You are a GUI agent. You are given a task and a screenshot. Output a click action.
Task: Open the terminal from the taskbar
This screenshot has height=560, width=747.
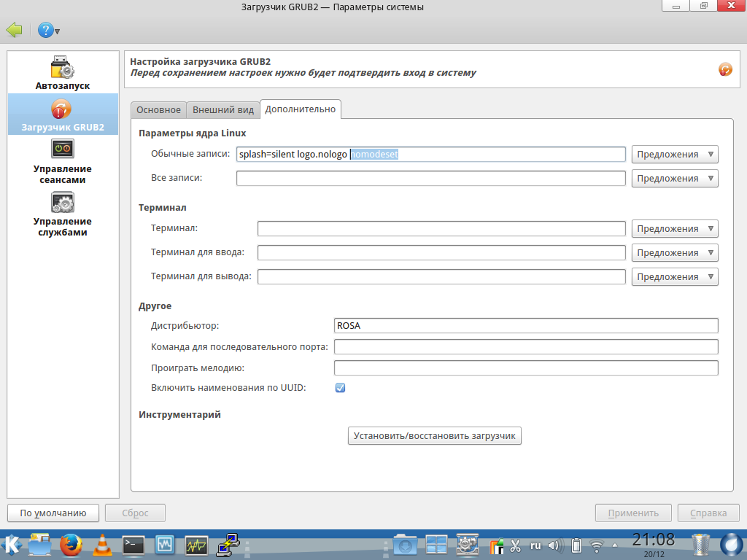[x=133, y=545]
